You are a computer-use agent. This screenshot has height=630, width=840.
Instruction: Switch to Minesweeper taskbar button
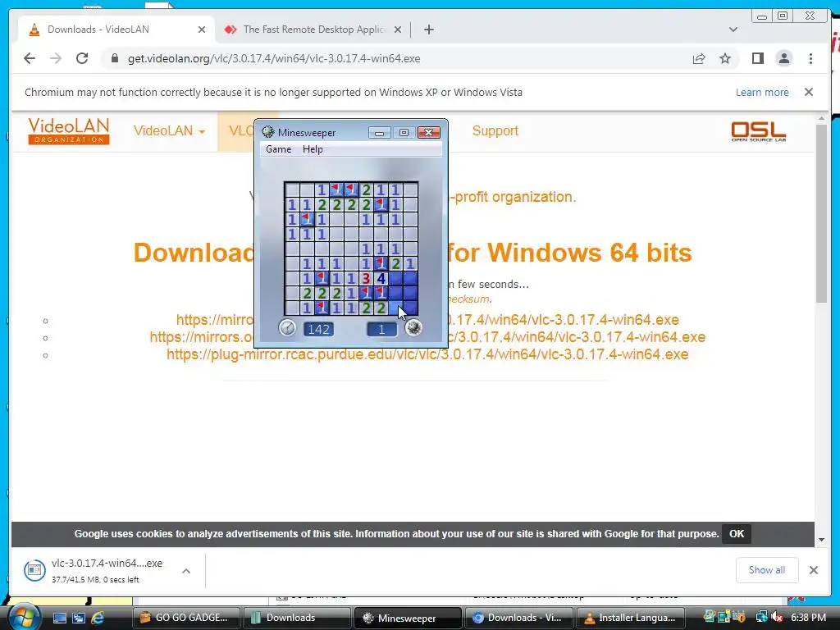408,618
